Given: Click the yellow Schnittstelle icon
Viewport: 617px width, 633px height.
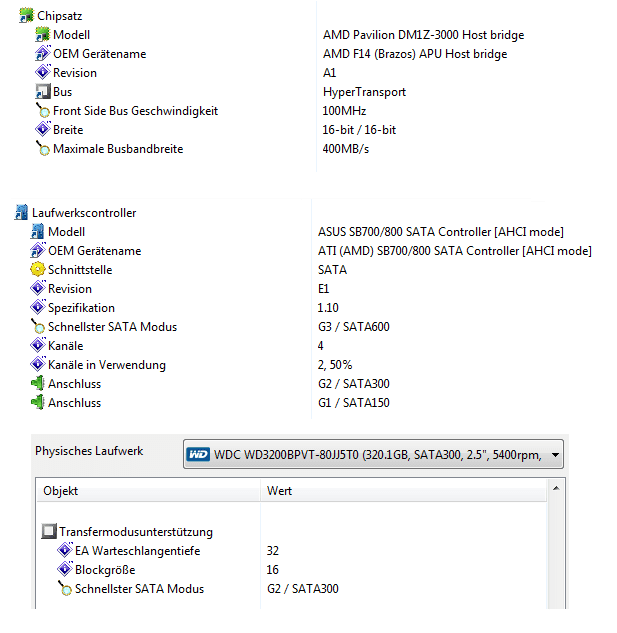Looking at the screenshot, I should coord(37,269).
